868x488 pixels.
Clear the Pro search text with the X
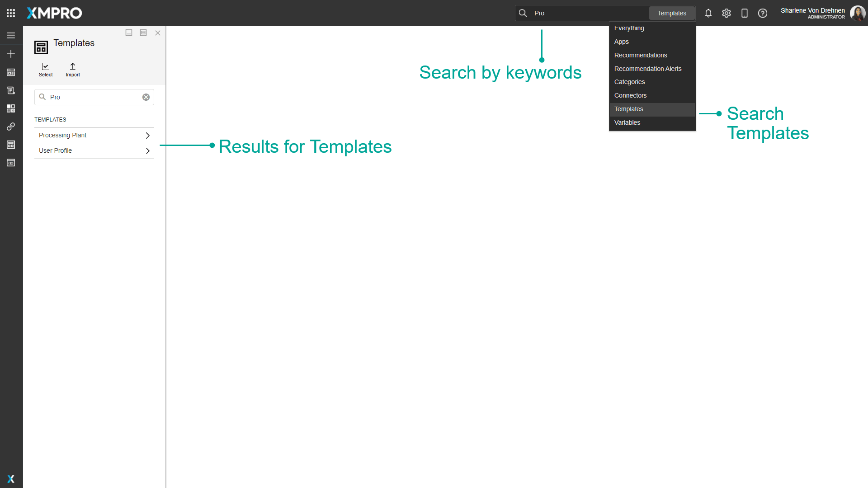coord(146,97)
